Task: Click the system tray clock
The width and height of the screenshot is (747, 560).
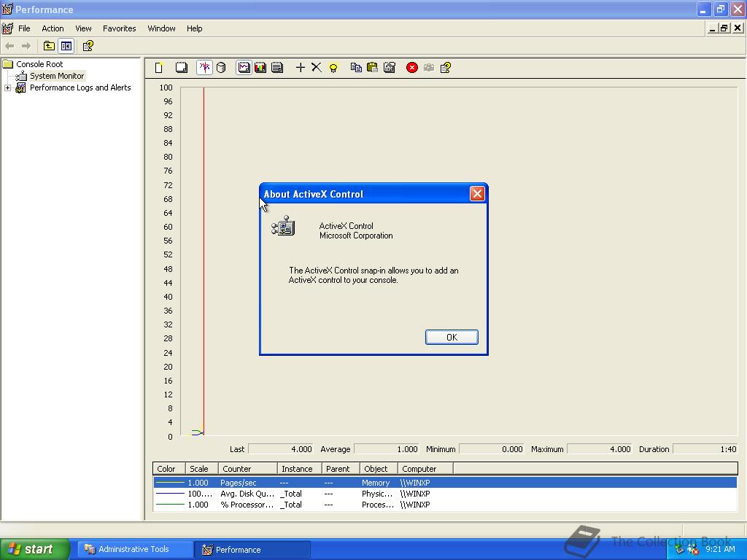Action: click(720, 549)
